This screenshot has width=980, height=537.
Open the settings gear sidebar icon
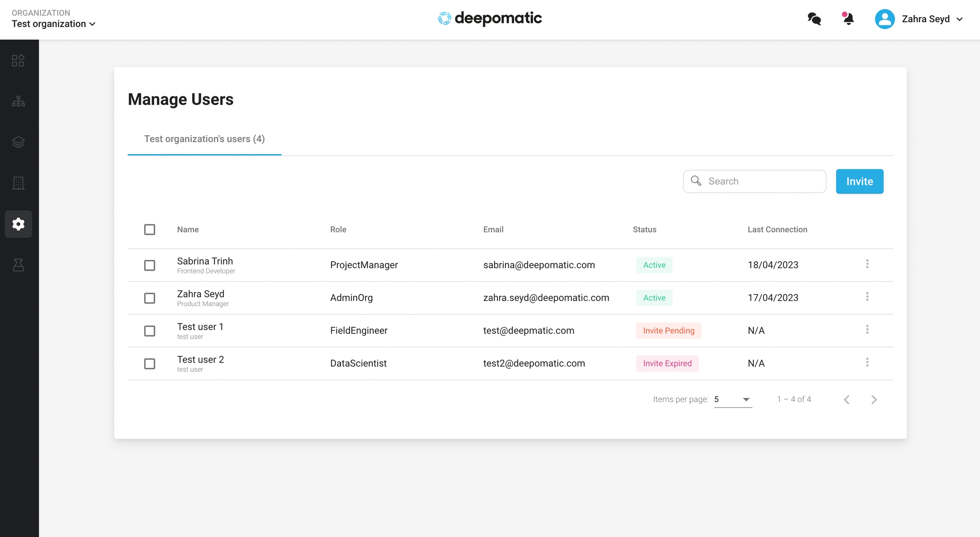(x=18, y=224)
